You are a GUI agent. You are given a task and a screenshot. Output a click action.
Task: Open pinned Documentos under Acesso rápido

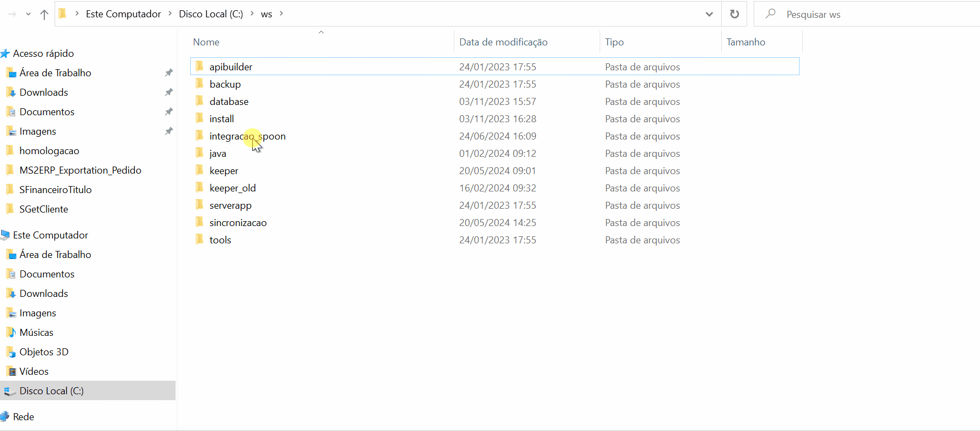(x=47, y=112)
